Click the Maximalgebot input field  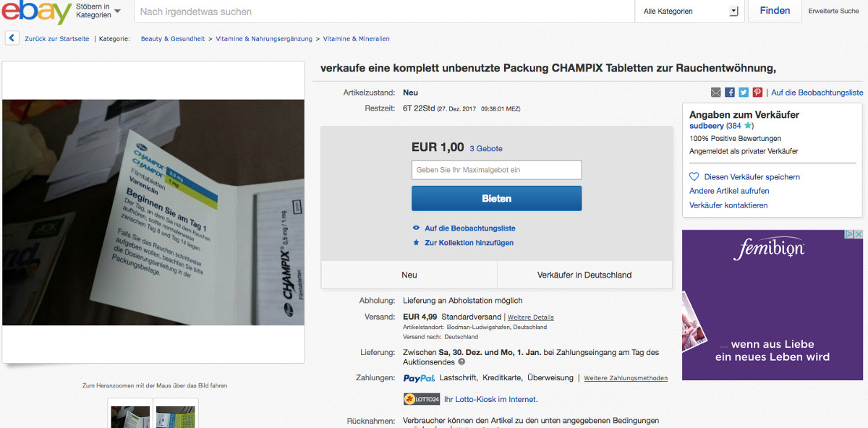pos(496,170)
